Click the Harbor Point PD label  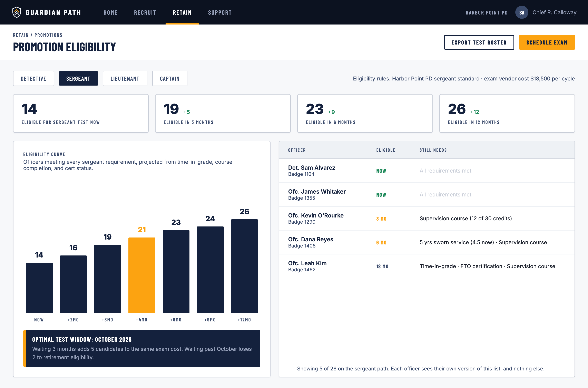[x=486, y=13]
